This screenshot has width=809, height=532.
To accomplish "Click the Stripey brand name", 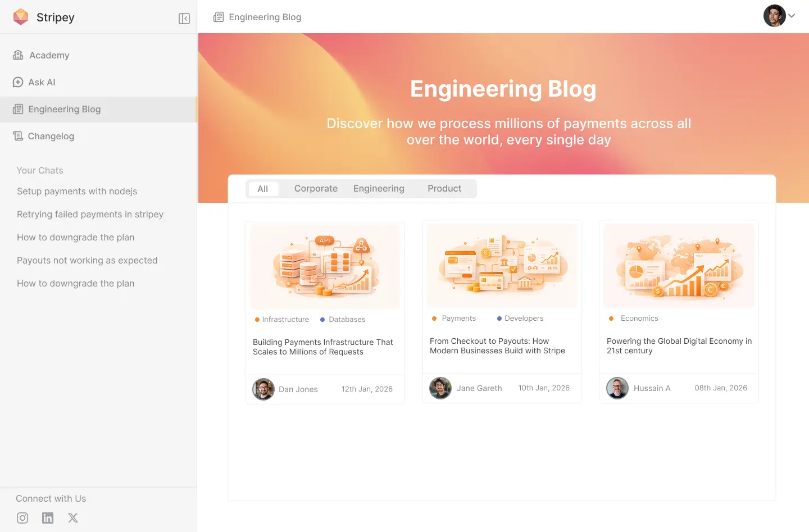I will 56,17.
